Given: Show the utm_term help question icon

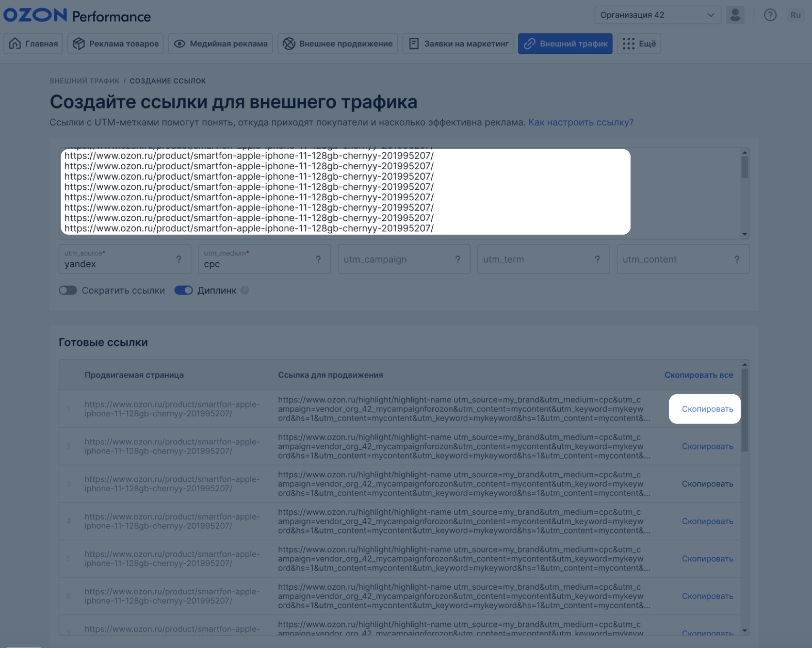Looking at the screenshot, I should pos(597,259).
